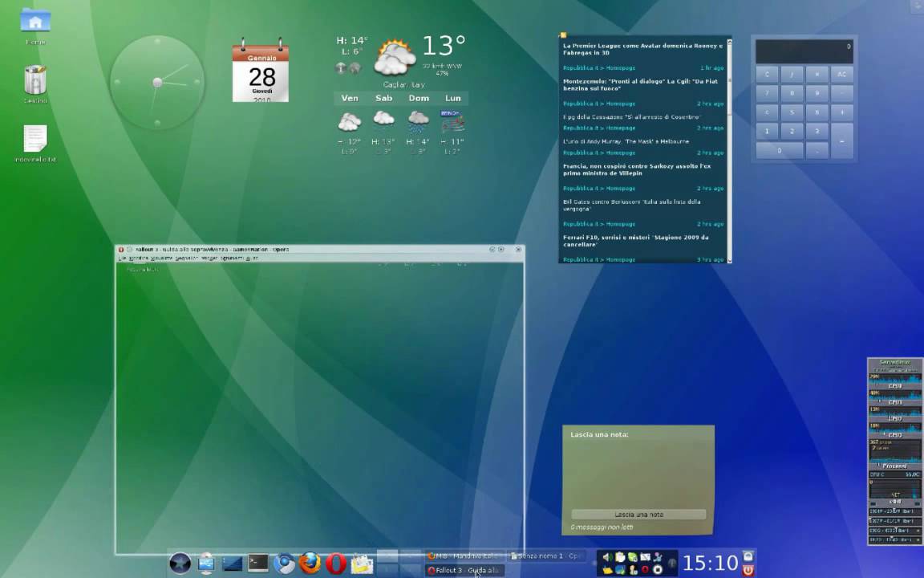Screen dimensions: 924x578
Task: Click the small info icon before the clock
Action: click(x=672, y=564)
